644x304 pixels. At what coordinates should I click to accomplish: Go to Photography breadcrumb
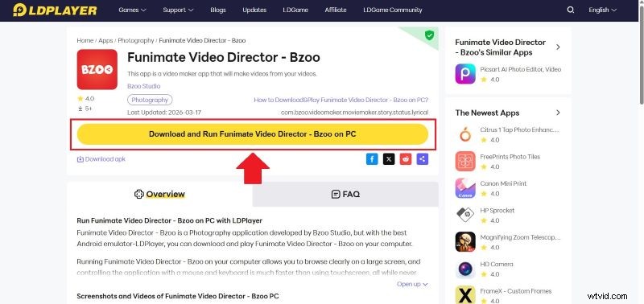pyautogui.click(x=136, y=41)
